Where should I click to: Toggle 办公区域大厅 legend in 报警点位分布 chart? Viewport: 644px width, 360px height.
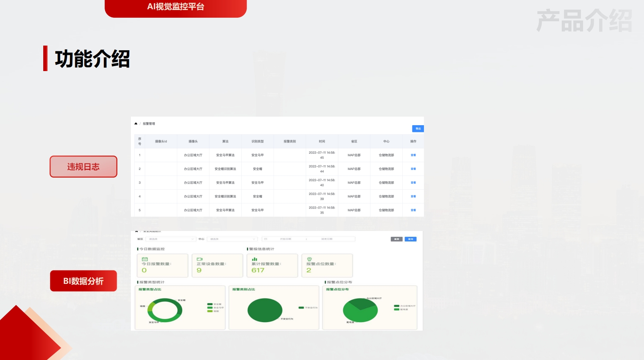(x=404, y=306)
